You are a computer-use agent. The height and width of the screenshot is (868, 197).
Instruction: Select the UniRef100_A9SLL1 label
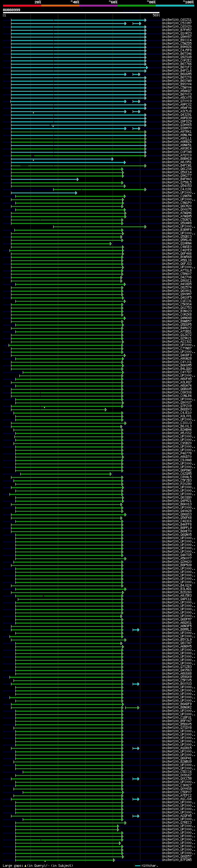pyautogui.click(x=177, y=139)
